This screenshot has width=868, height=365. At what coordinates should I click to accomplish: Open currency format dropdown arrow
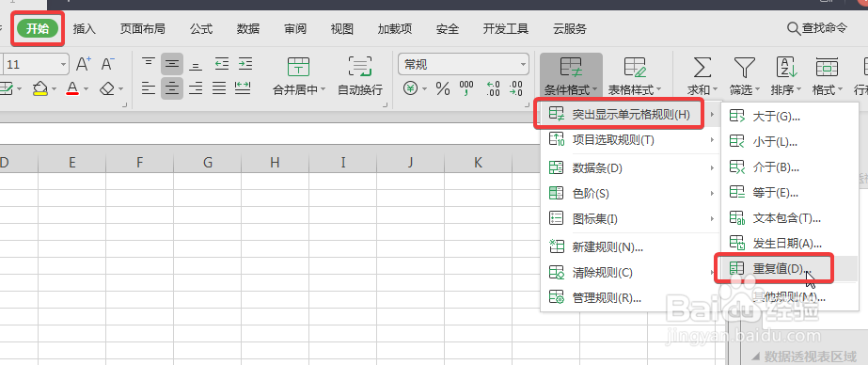(425, 89)
